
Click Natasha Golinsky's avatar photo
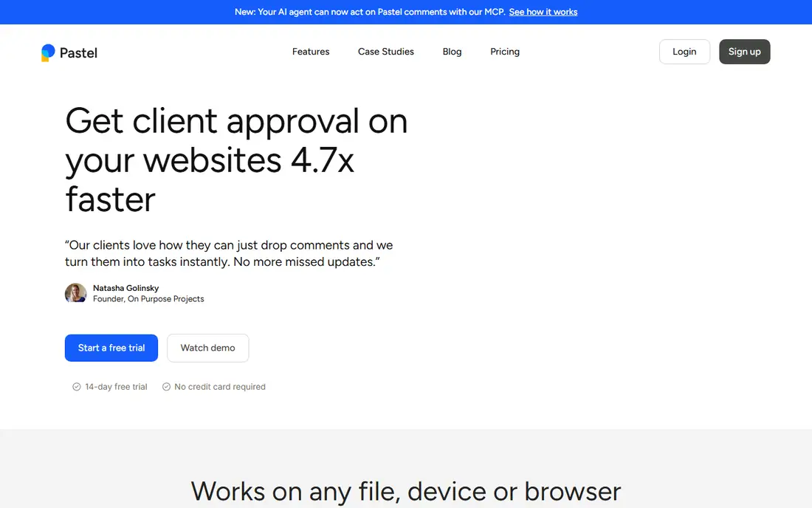coord(75,293)
